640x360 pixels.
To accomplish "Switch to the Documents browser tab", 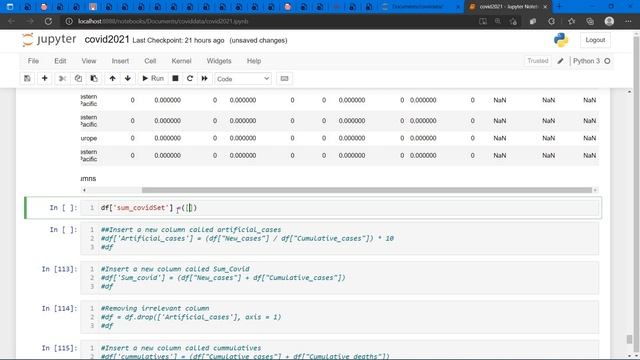I will click(421, 7).
